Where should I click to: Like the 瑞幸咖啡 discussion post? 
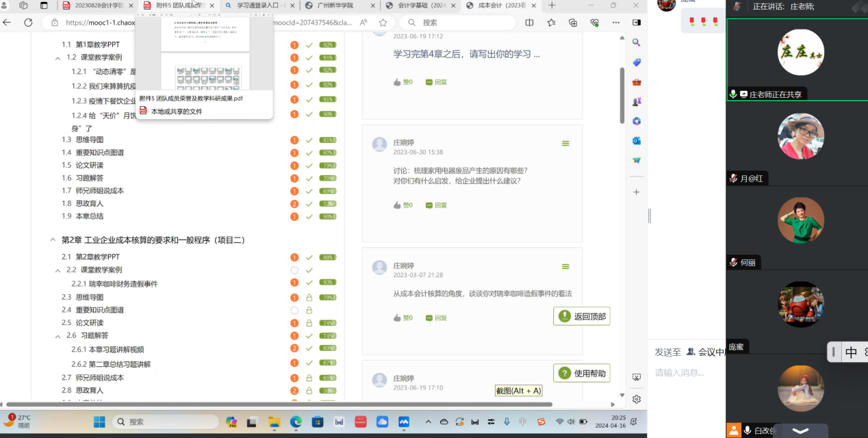click(403, 318)
